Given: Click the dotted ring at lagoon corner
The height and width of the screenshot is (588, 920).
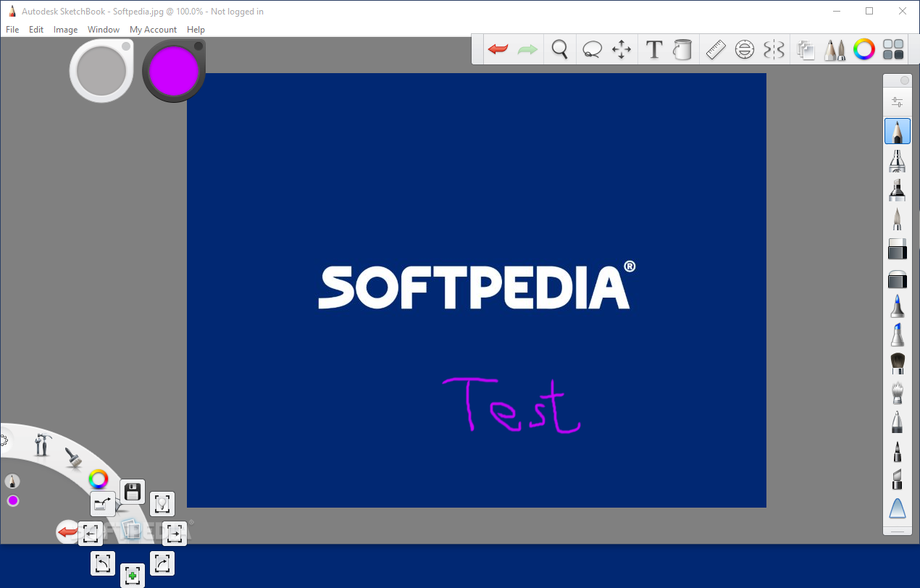Looking at the screenshot, I should coord(2,440).
